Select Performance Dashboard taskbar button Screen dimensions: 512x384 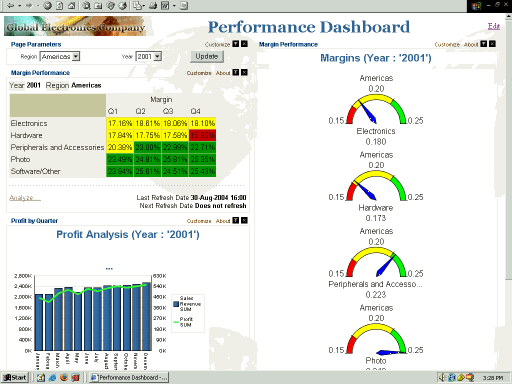pyautogui.click(x=129, y=377)
